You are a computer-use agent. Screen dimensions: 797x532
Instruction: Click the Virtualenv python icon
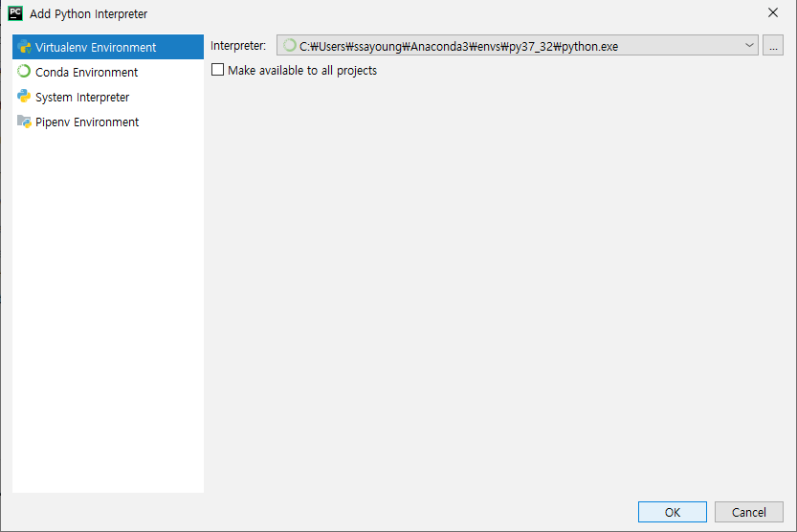(24, 47)
